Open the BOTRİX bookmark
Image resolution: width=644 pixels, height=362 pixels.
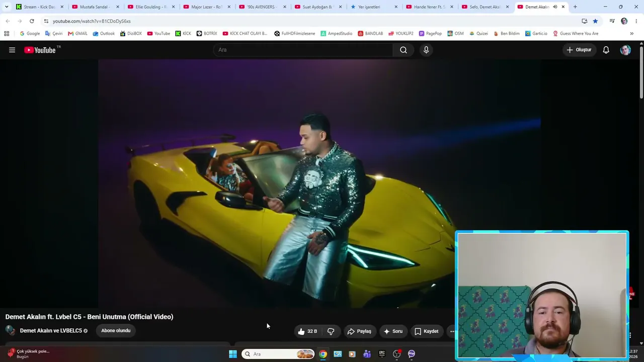207,34
